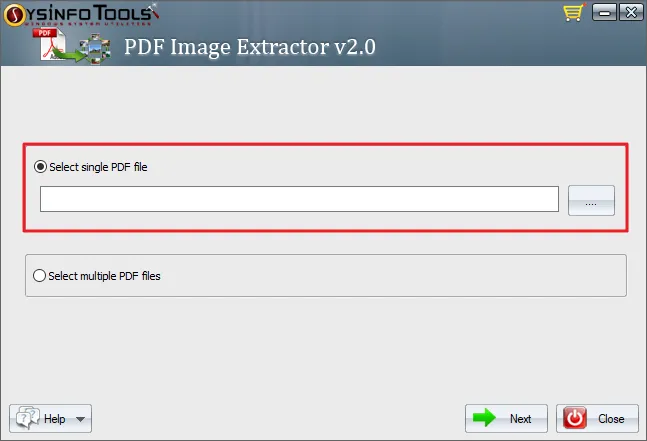Open the shopping cart purchase icon
647x441 pixels.
click(x=574, y=12)
